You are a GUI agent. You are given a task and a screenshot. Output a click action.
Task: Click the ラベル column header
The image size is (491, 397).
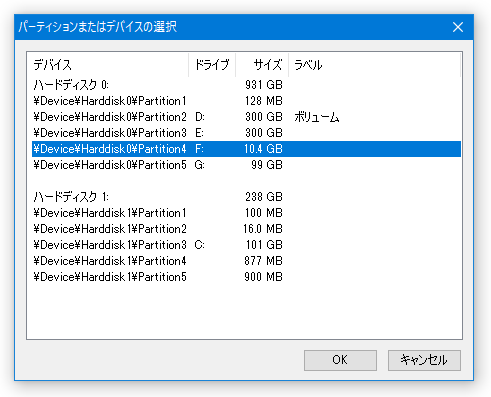tap(374, 65)
